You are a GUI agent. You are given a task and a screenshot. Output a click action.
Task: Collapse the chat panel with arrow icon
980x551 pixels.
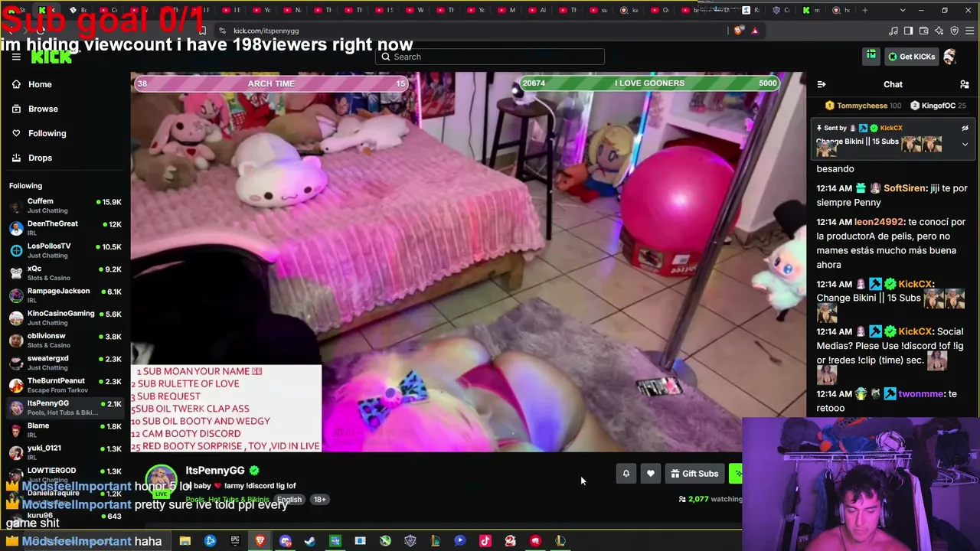coord(822,84)
